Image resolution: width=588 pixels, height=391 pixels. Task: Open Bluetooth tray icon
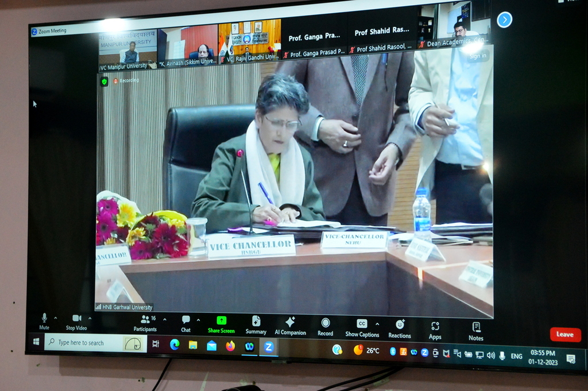(x=393, y=351)
